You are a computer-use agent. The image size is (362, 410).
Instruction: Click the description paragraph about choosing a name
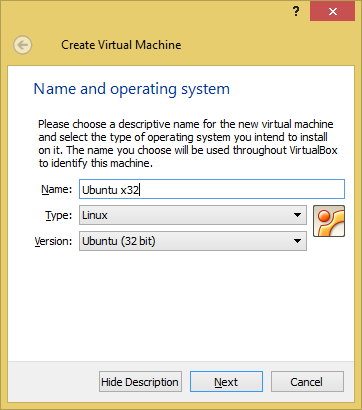click(x=188, y=144)
